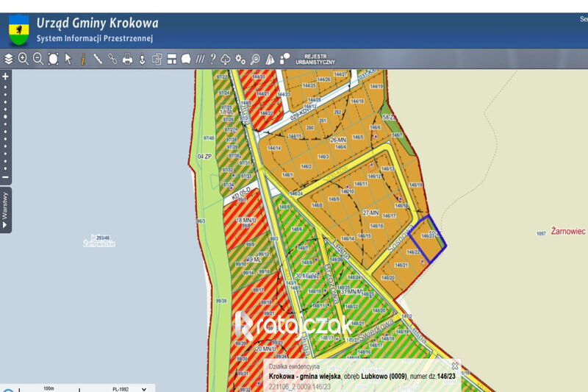Open the layers stack icon in toolbar
588x392 pixels.
tap(8, 59)
